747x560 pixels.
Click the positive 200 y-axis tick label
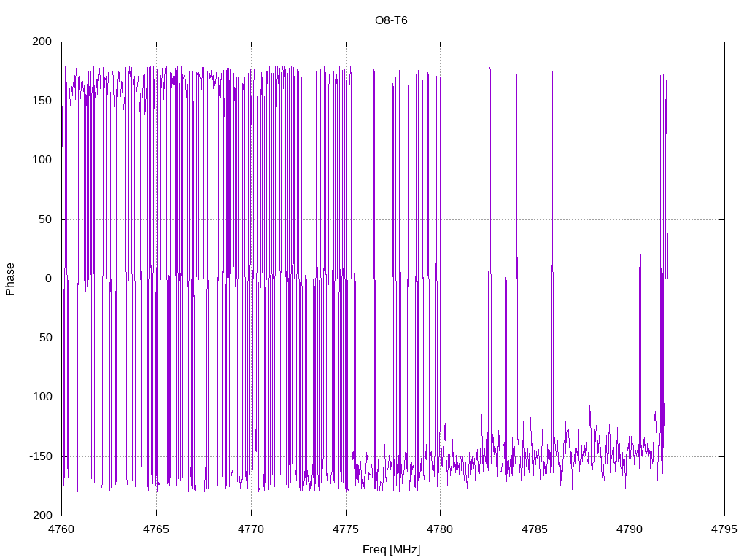point(42,42)
